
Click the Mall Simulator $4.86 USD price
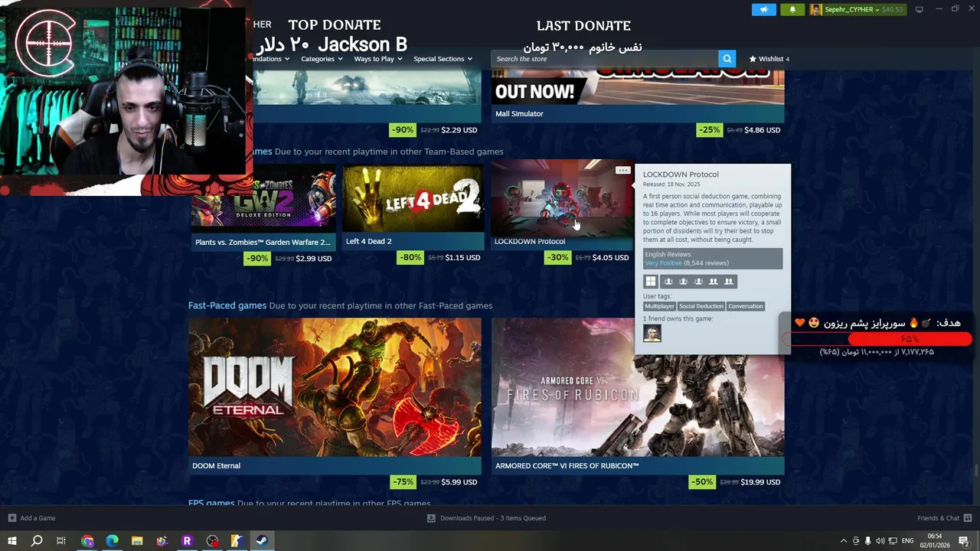[x=763, y=130]
